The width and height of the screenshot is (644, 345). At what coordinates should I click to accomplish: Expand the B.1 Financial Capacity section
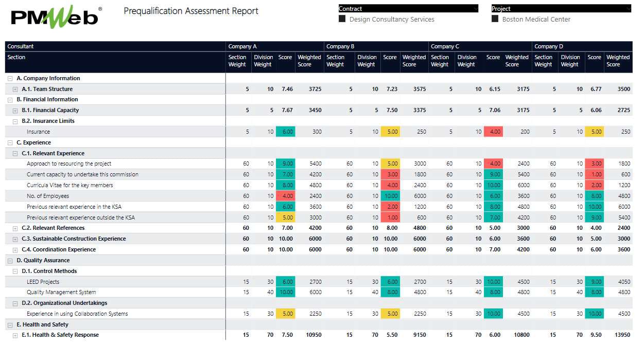15,110
